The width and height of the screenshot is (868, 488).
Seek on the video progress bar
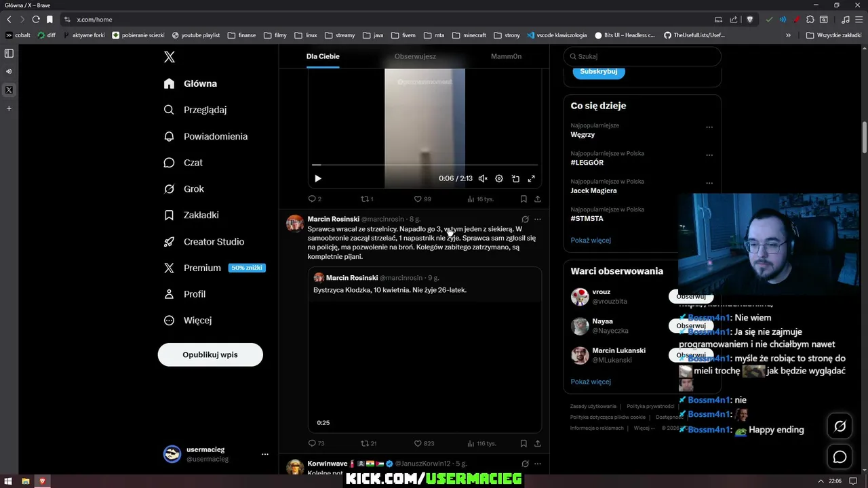tap(425, 165)
